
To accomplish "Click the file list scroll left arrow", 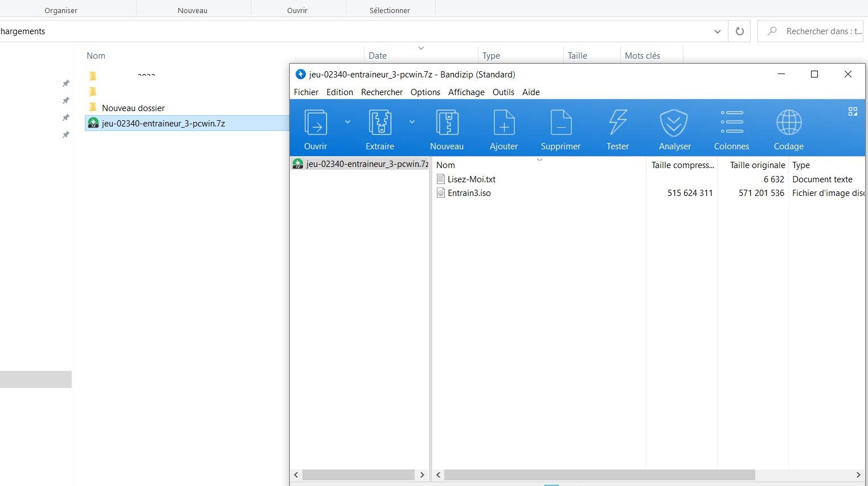I will (x=439, y=475).
